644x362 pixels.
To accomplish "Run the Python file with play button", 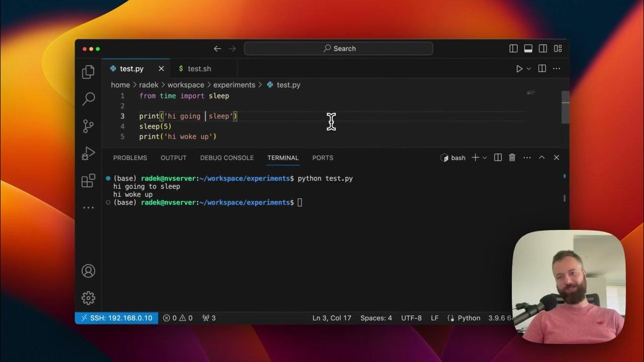I will [519, 69].
